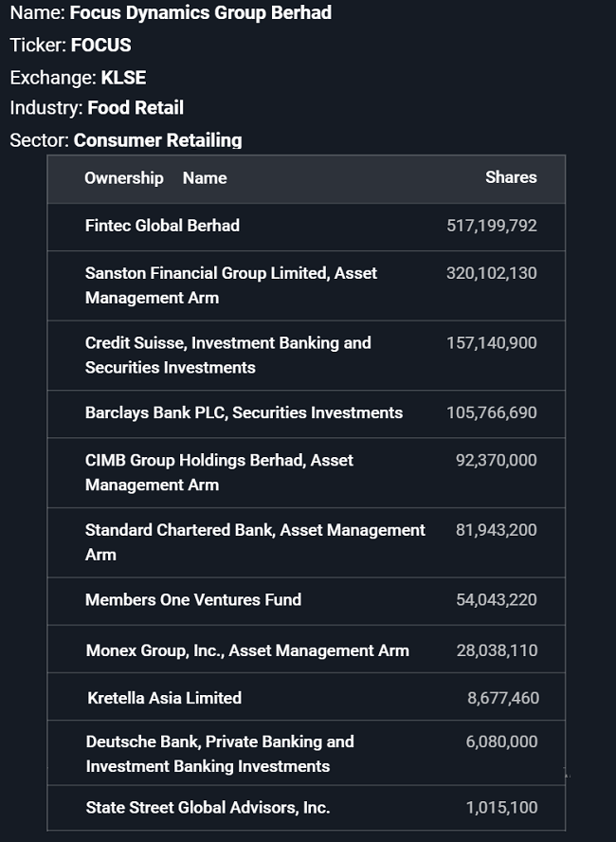Select Sanston Financial Group Limited owner
The height and width of the screenshot is (842, 616).
pos(231,285)
